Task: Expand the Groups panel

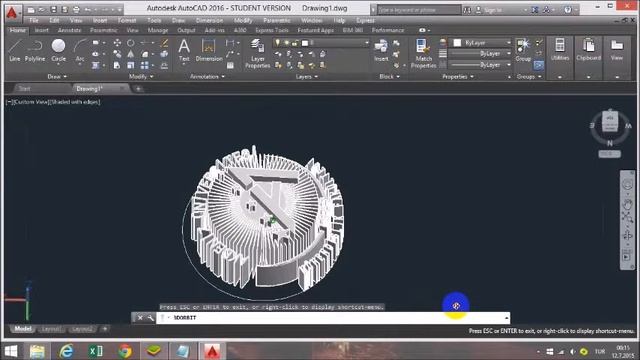Action: pyautogui.click(x=529, y=76)
